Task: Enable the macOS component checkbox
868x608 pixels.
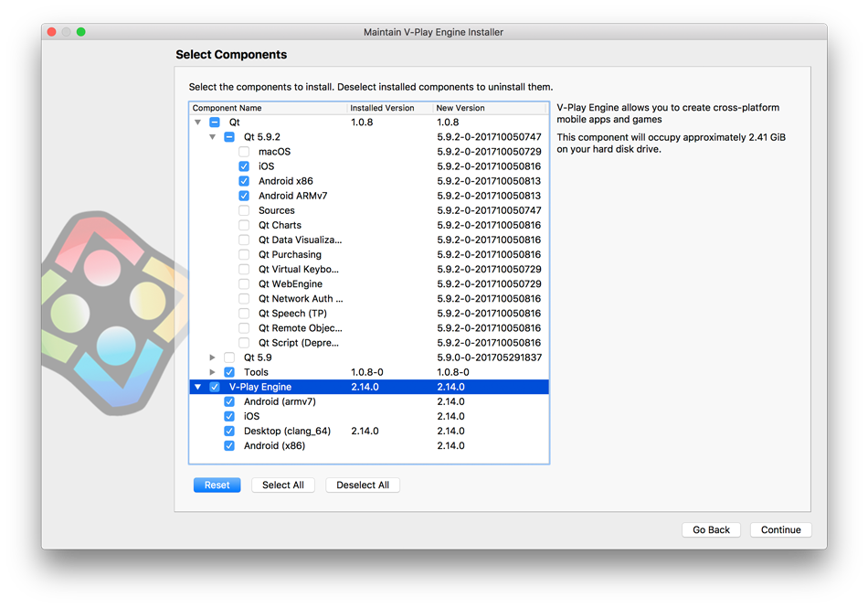Action: pyautogui.click(x=244, y=152)
